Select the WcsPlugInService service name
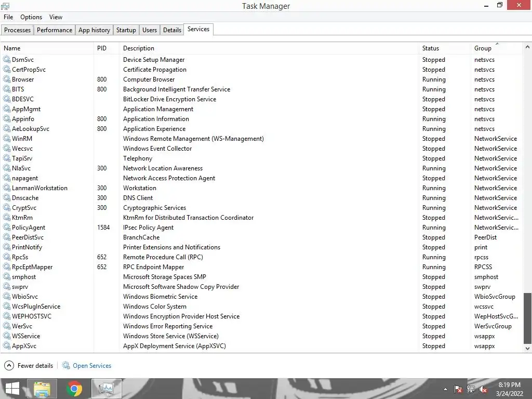The height and width of the screenshot is (399, 532). [x=36, y=307]
